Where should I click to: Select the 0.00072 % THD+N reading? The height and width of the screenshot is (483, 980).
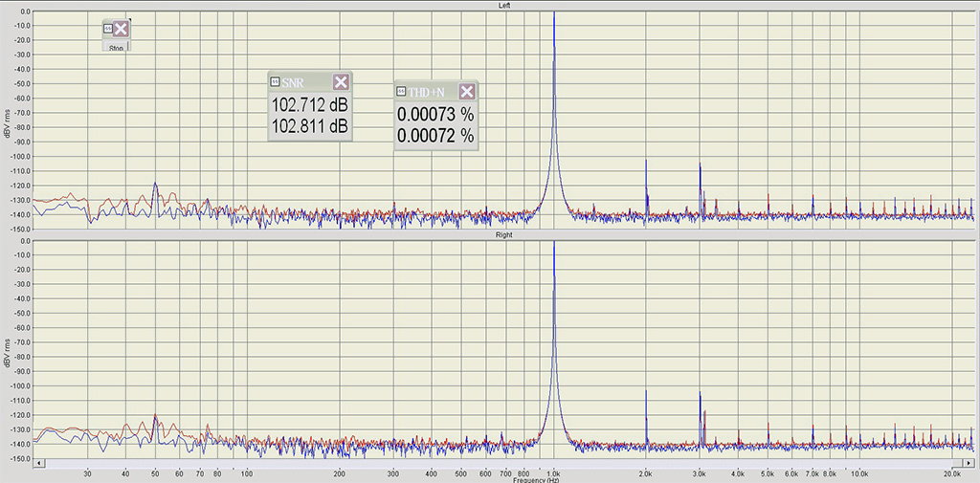pyautogui.click(x=435, y=136)
